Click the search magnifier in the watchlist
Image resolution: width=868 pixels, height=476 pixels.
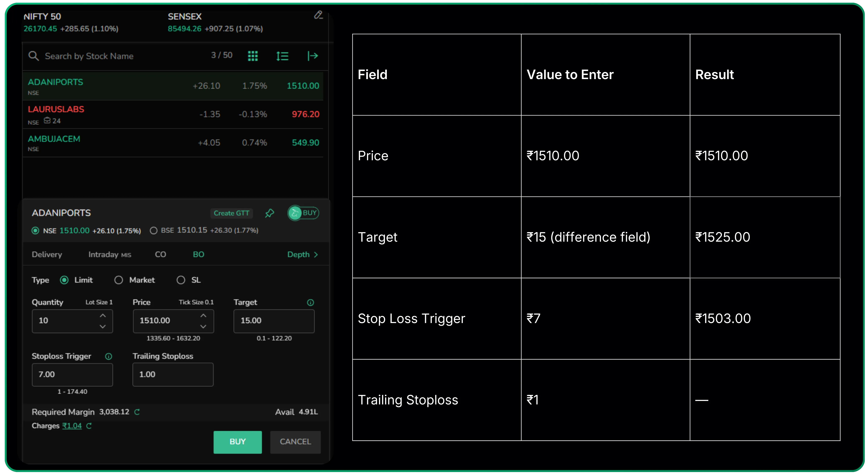[x=34, y=56]
